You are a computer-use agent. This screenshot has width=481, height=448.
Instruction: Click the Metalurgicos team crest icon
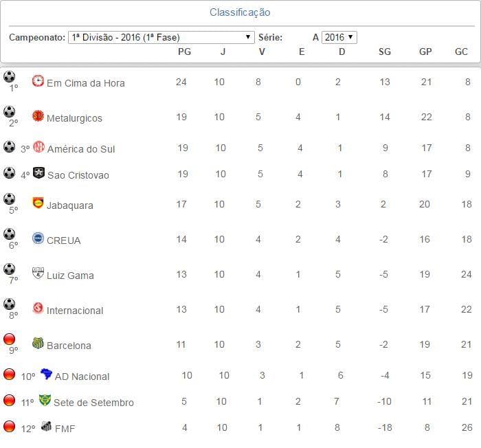click(38, 116)
